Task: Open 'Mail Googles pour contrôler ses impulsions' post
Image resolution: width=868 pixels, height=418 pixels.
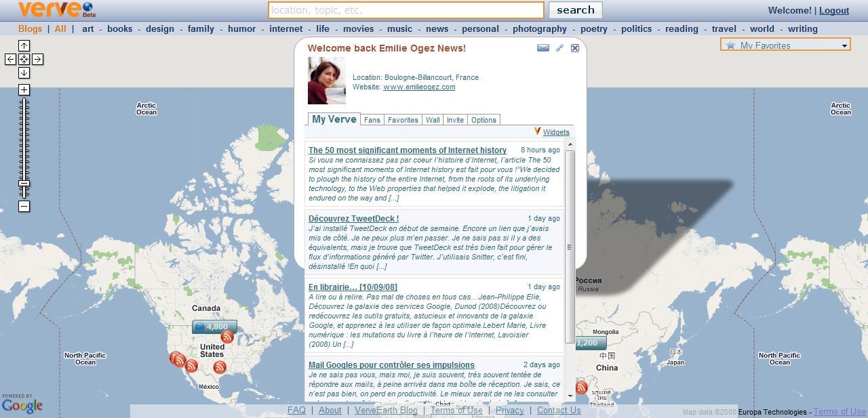Action: (x=391, y=365)
